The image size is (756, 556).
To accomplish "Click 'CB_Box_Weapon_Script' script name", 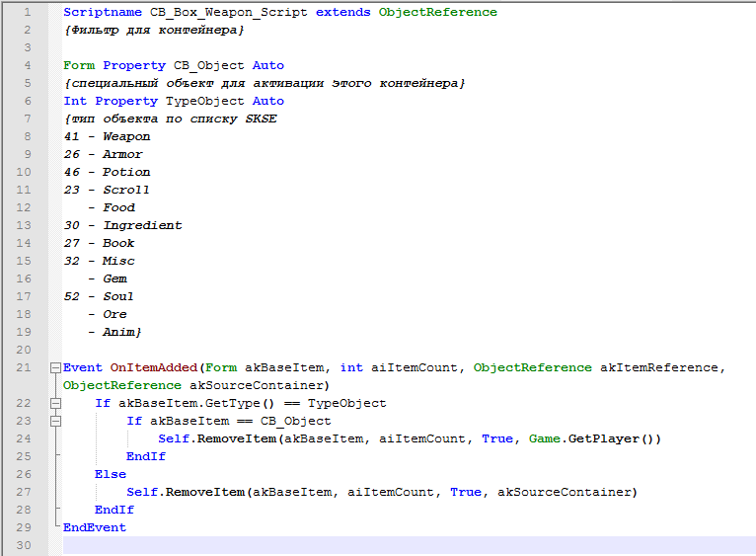I will coord(229,12).
